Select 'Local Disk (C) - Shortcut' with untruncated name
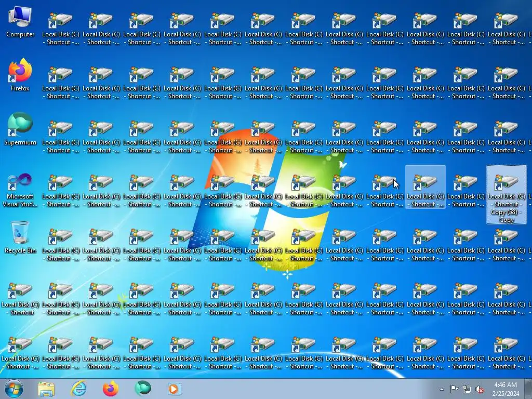 20,299
